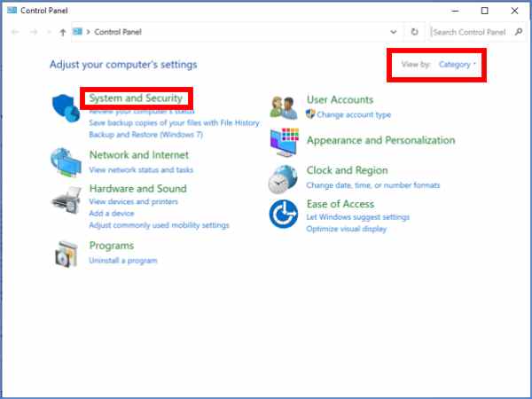Click Uninstall a program link

point(123,261)
